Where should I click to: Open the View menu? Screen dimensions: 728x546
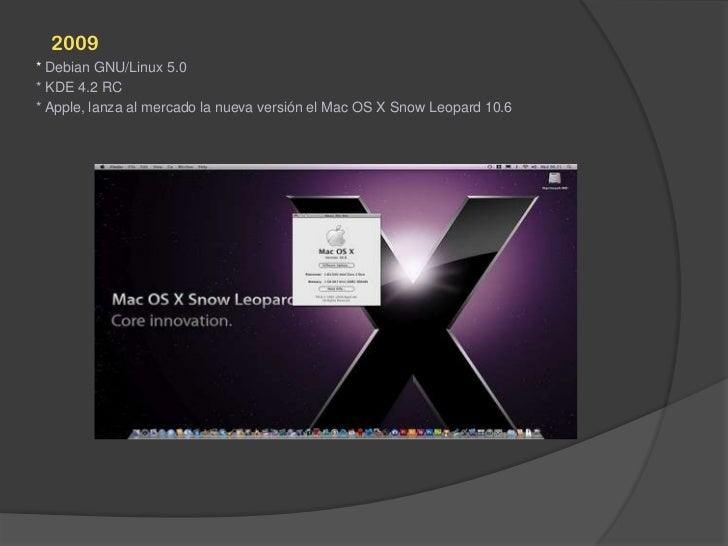pyautogui.click(x=157, y=167)
